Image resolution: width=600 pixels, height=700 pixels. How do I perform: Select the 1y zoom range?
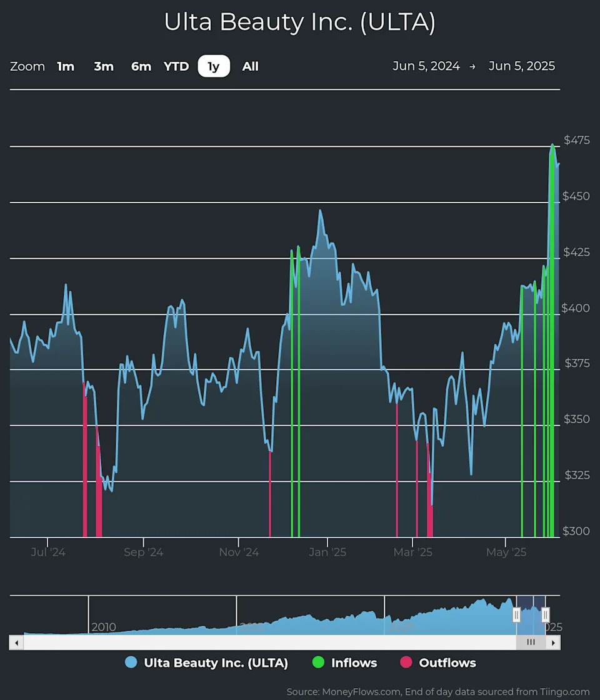tap(214, 66)
